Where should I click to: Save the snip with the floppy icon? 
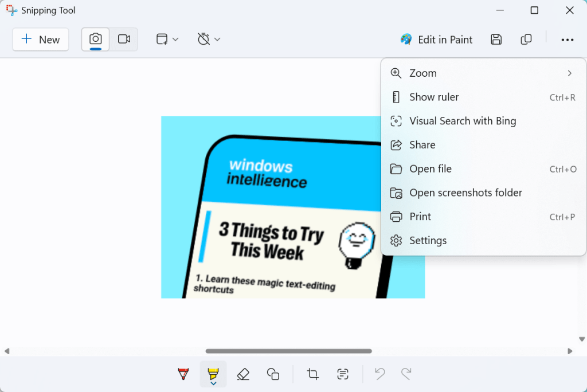496,40
